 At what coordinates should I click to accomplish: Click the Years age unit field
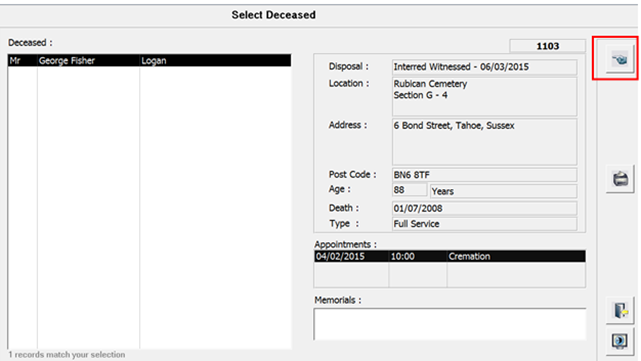coord(503,191)
